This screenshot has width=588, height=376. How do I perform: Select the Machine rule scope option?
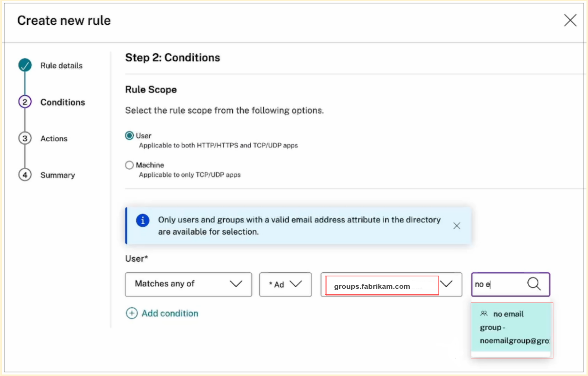(130, 165)
